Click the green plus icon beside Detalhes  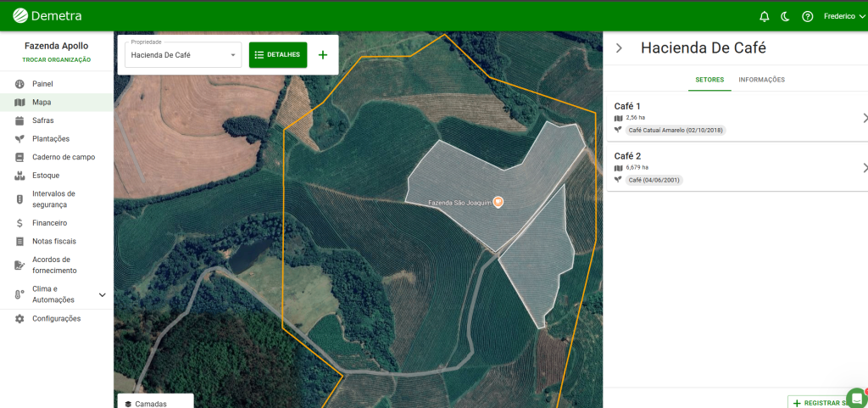tap(322, 55)
